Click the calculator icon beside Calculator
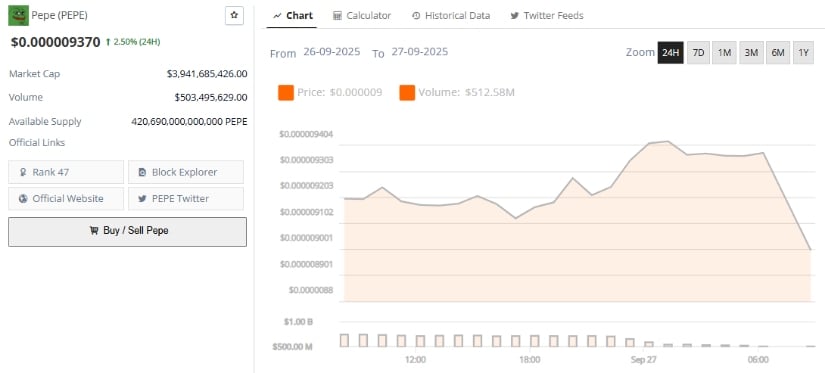The width and height of the screenshot is (825, 373). point(337,16)
